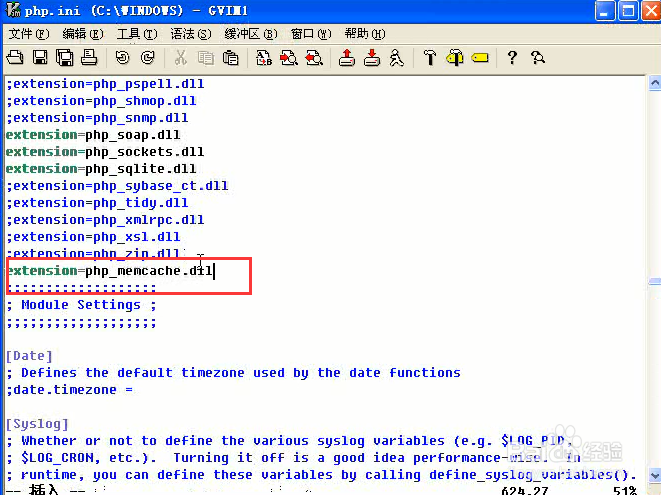Click the Undo toolbar icon
661x495 pixels.
pyautogui.click(x=123, y=57)
